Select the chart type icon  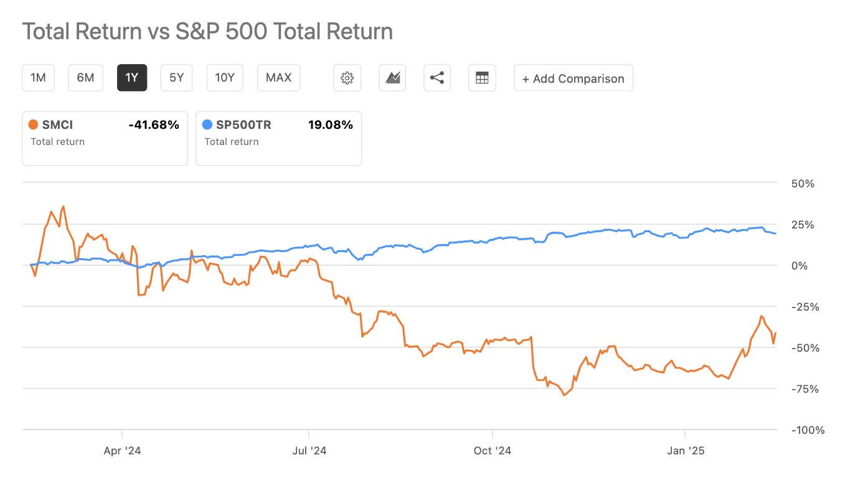392,77
